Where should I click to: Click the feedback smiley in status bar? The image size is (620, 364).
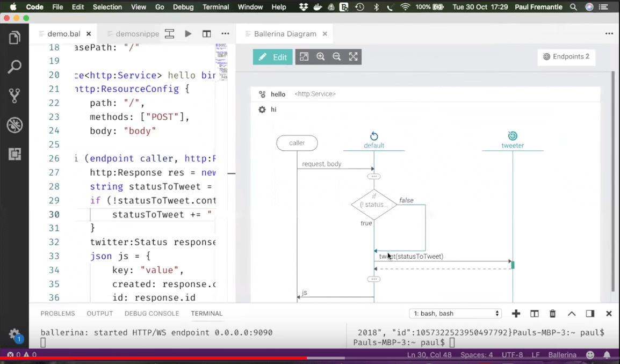pos(590,354)
